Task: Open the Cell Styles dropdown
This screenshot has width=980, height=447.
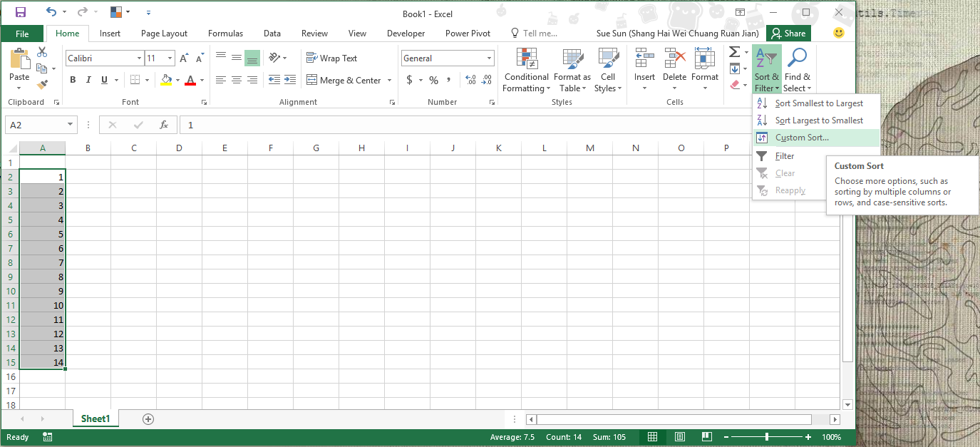Action: pos(608,70)
